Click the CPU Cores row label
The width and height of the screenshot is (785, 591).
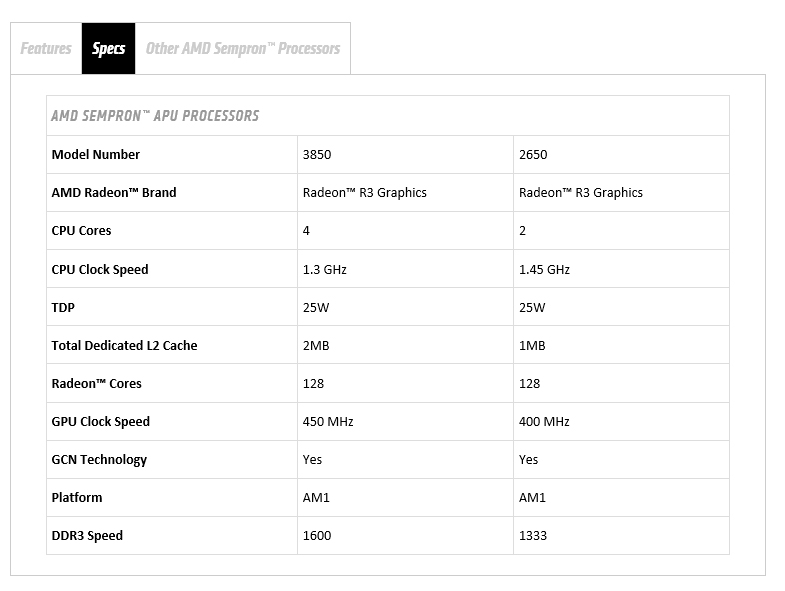click(82, 231)
